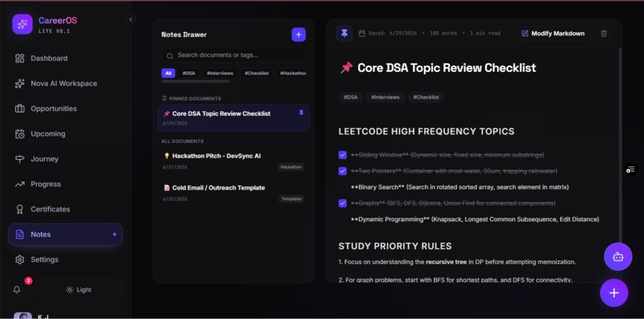View the Progress page
This screenshot has width=644, height=319.
66,184
